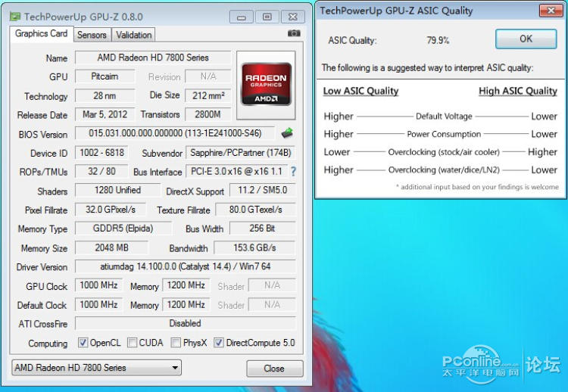The width and height of the screenshot is (568, 392).
Task: Switch to the Sensors tab
Action: tap(92, 35)
